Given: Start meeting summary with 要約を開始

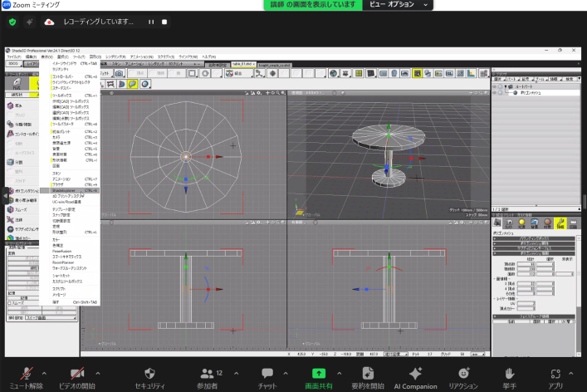Looking at the screenshot, I should coord(368,378).
